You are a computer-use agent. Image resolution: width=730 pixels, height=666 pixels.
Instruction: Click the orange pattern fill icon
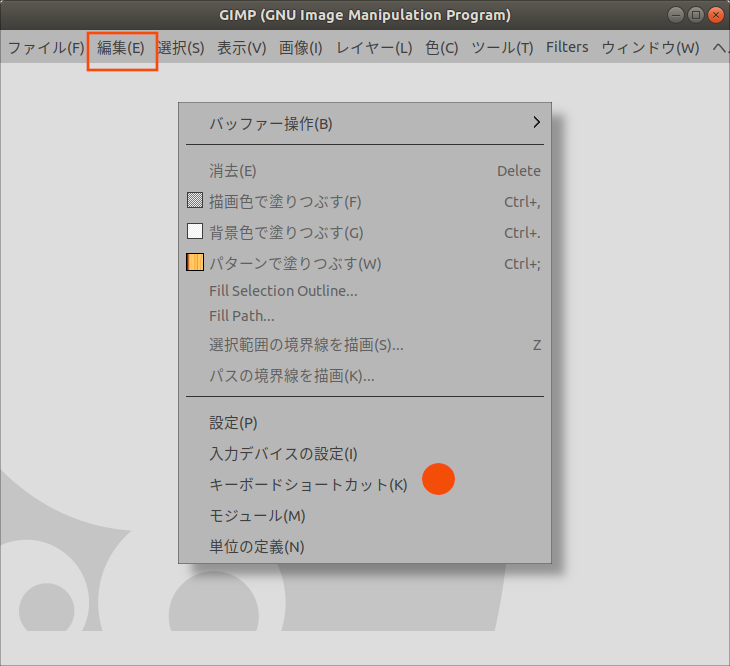pos(195,262)
